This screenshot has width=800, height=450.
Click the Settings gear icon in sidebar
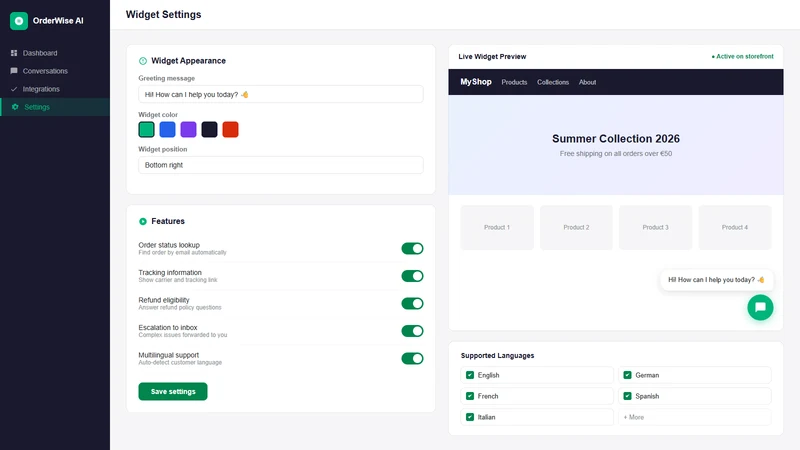point(15,107)
